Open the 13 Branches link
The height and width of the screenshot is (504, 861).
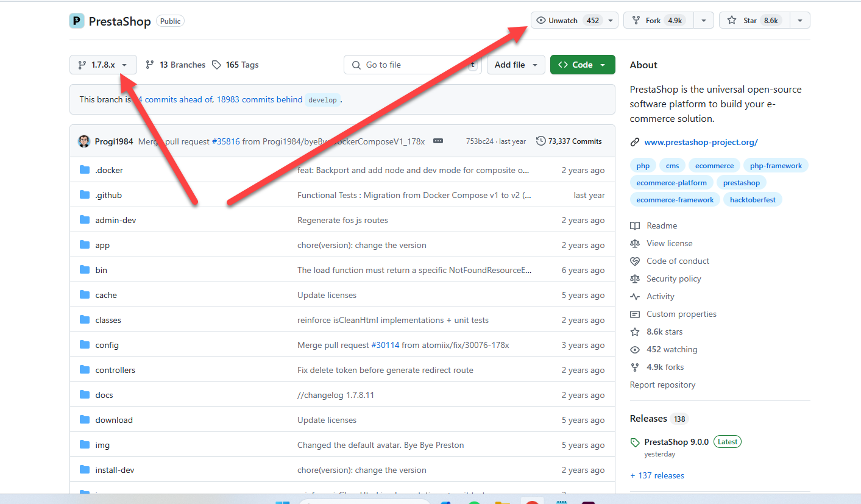175,65
